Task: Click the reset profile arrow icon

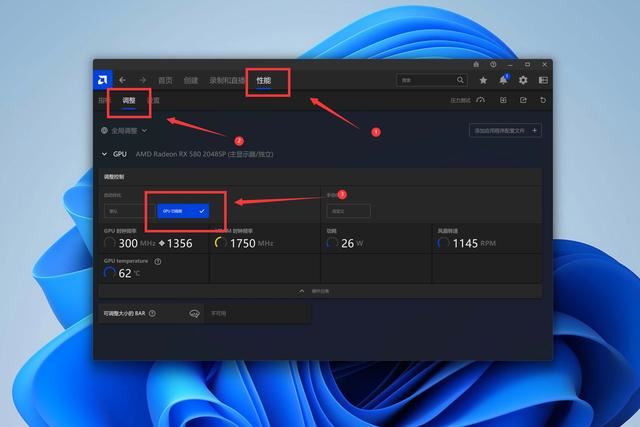Action: tap(543, 100)
